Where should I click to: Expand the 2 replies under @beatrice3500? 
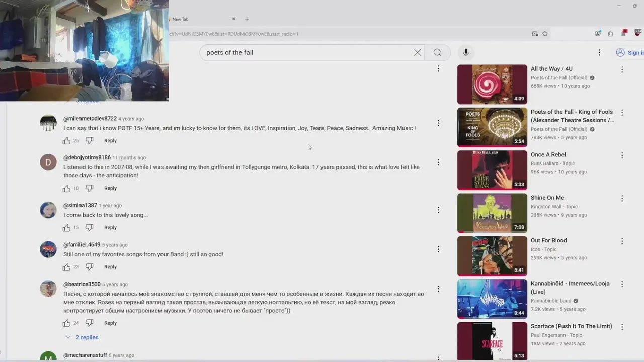tap(82, 337)
